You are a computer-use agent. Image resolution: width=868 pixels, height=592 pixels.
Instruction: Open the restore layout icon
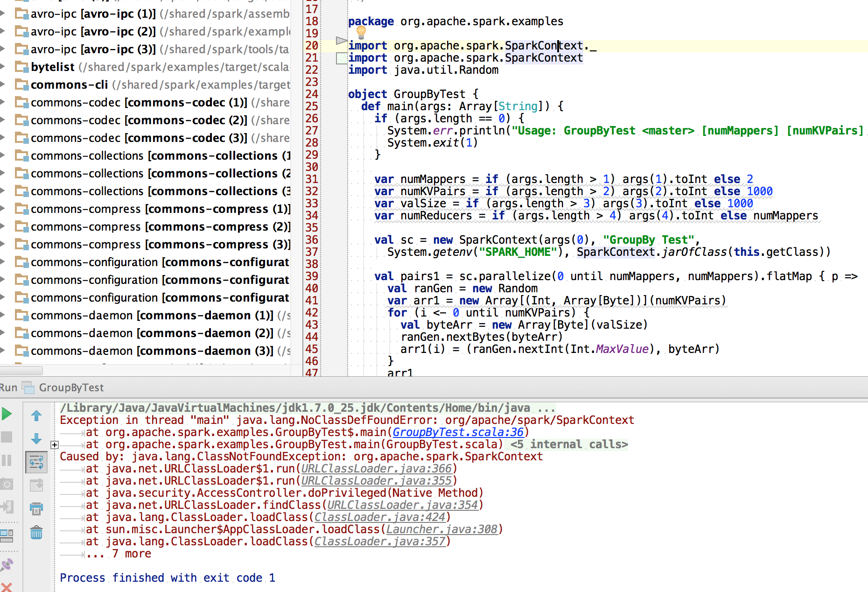pyautogui.click(x=7, y=535)
